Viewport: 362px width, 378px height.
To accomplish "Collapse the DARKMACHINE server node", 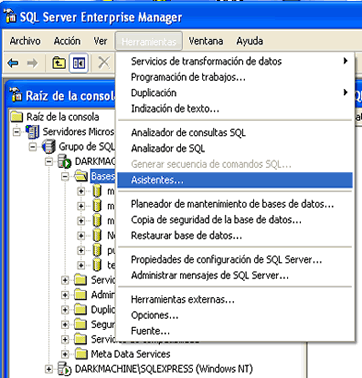I will pyautogui.click(x=49, y=161).
